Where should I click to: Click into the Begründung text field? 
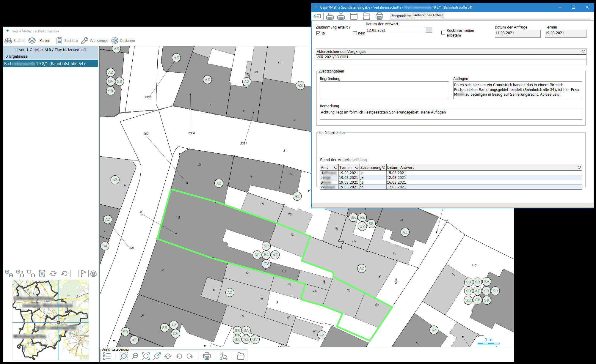coord(384,90)
